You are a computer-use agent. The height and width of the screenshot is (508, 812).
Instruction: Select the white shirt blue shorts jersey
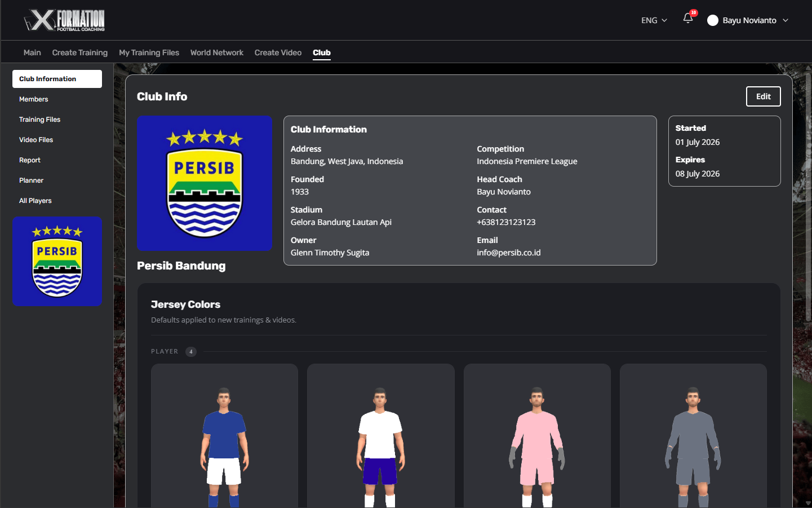point(380,436)
